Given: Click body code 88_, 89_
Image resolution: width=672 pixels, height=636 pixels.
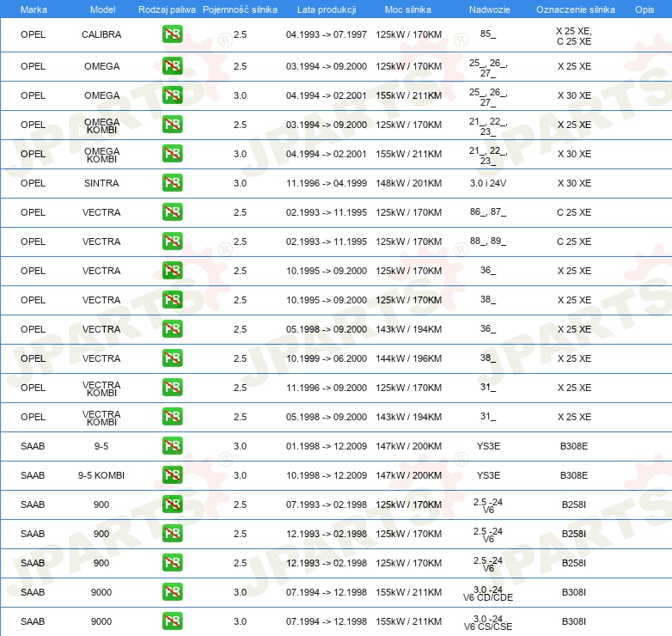Looking at the screenshot, I should tap(488, 241).
